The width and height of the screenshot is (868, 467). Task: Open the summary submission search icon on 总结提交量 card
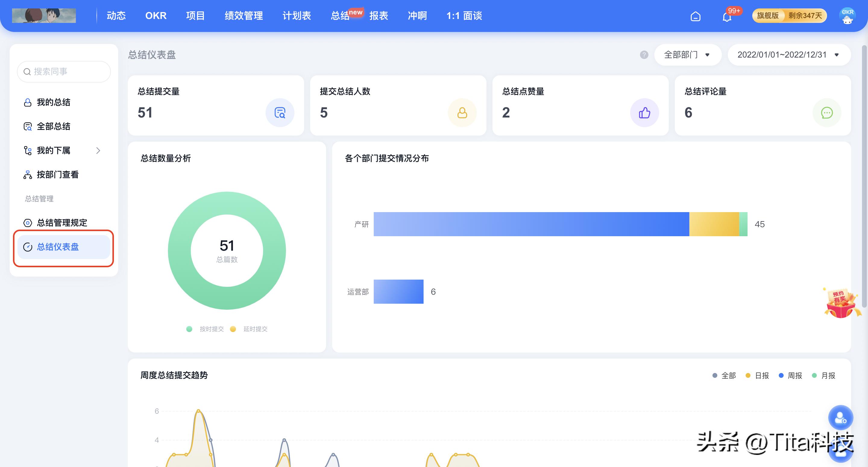(280, 113)
